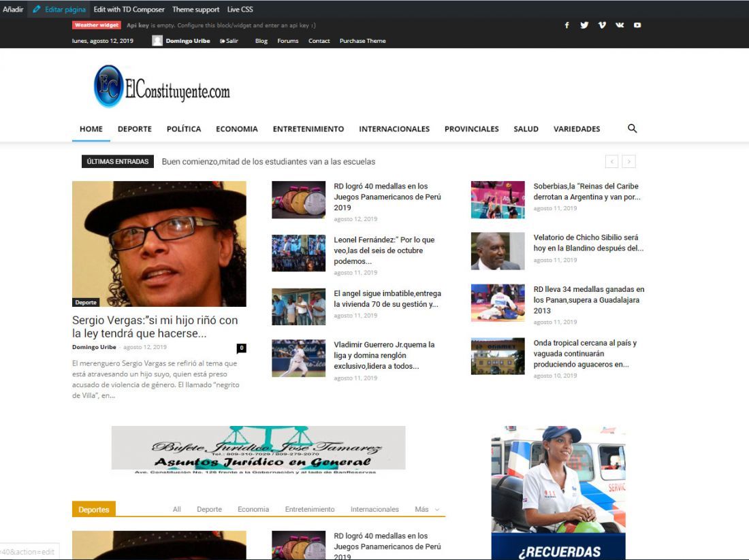Open Live CSS in admin bar

[x=240, y=9]
